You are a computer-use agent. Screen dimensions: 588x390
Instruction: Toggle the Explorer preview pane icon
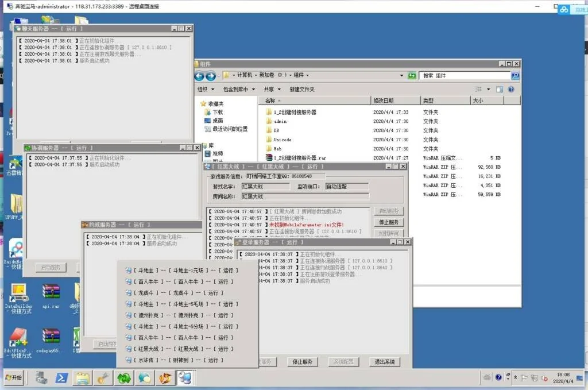(500, 90)
